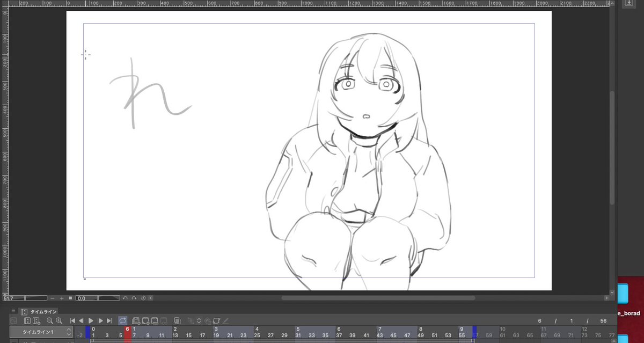Click frame 73 on the timeline ruler

click(x=584, y=335)
